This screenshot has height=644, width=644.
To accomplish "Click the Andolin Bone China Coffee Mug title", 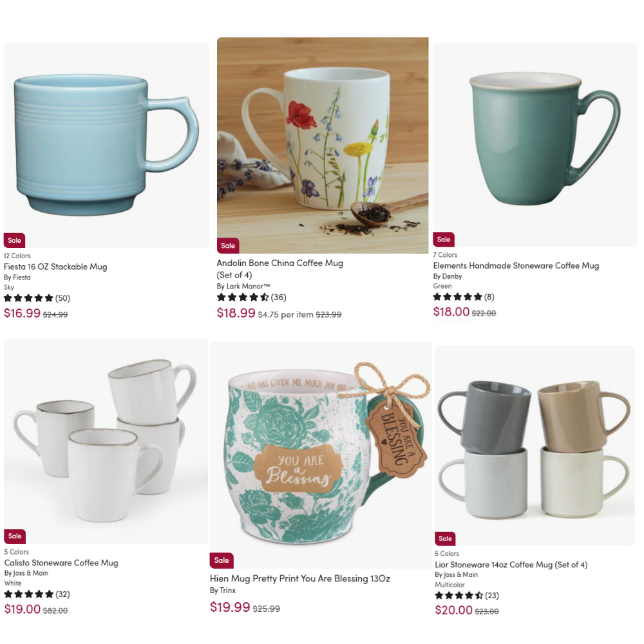I will (x=279, y=269).
